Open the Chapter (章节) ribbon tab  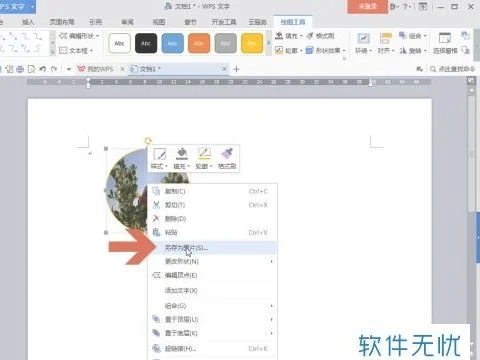tap(190, 22)
